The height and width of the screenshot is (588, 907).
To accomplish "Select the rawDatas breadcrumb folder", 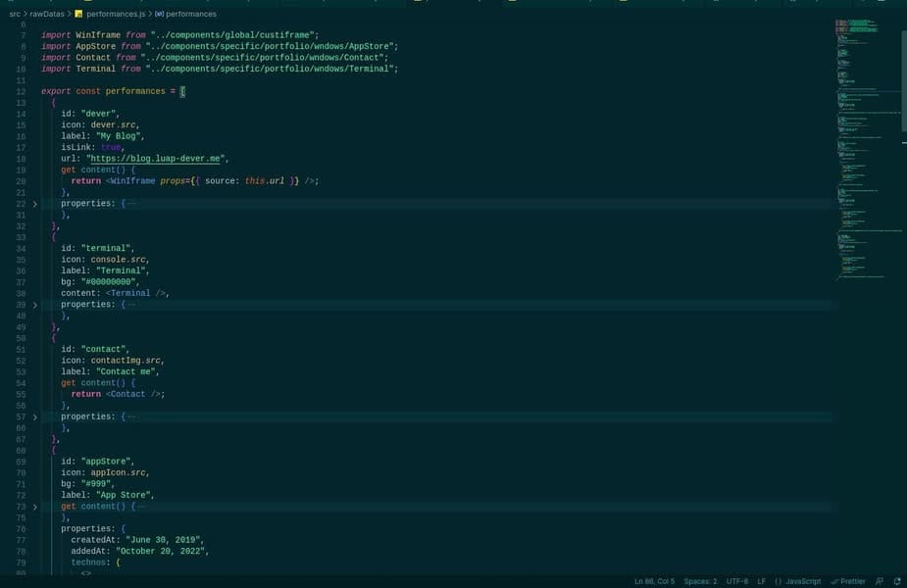I will (47, 14).
